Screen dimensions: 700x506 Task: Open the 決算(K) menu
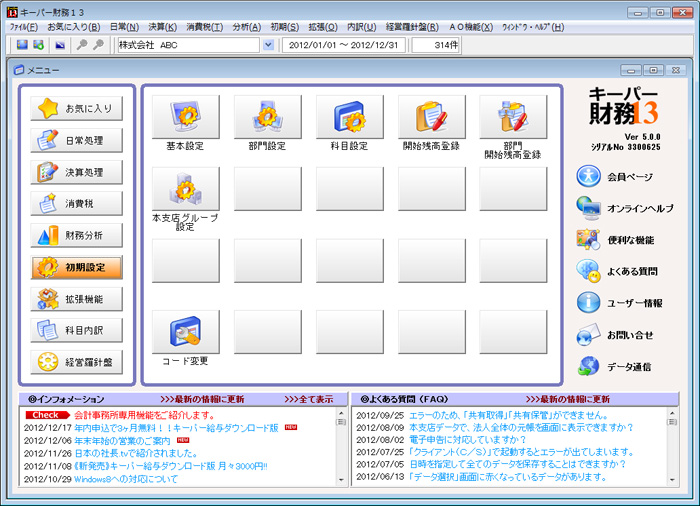[162, 27]
